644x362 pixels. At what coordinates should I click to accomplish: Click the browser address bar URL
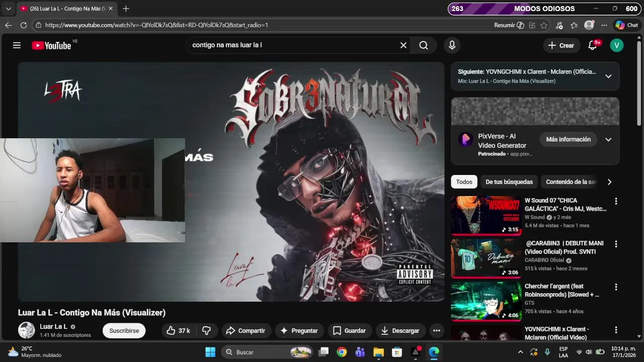[156, 25]
